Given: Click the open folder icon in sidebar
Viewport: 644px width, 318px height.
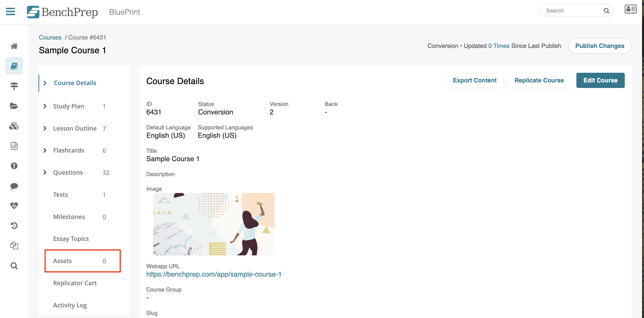Looking at the screenshot, I should [14, 106].
